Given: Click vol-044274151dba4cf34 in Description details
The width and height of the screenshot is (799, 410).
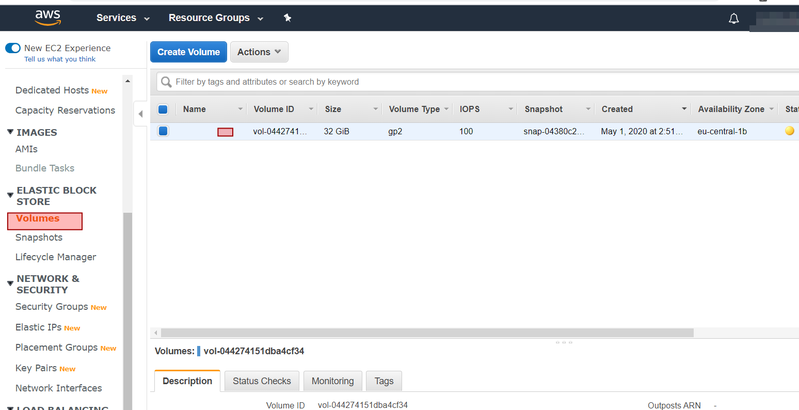Looking at the screenshot, I should pos(363,405).
